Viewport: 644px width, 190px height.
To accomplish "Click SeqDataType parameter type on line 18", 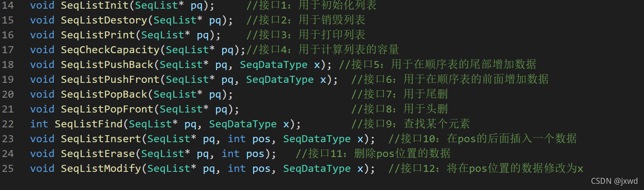I will [x=273, y=65].
